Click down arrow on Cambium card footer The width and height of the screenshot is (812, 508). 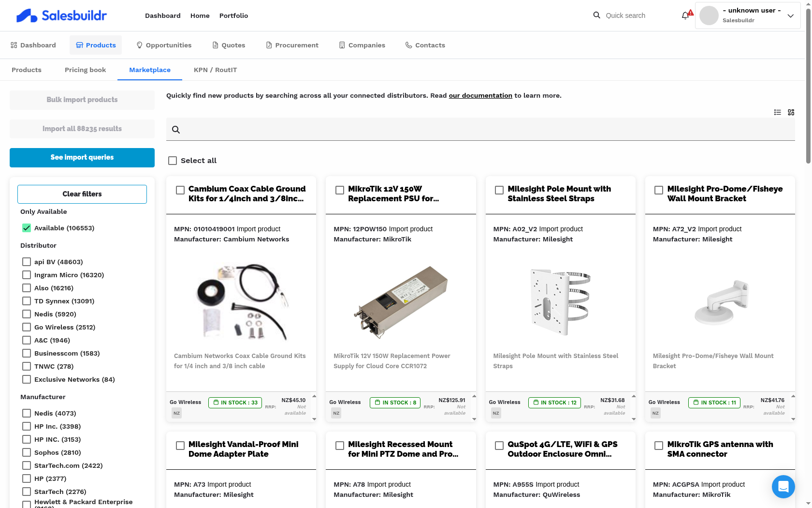[x=314, y=419]
